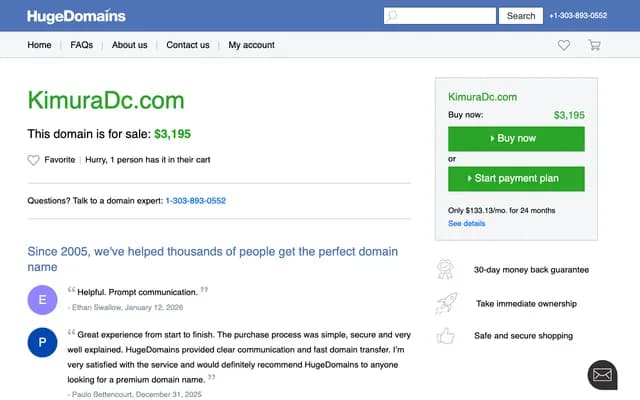Image resolution: width=640 pixels, height=400 pixels.
Task: Start payment plan for the domain
Action: pyautogui.click(x=516, y=179)
